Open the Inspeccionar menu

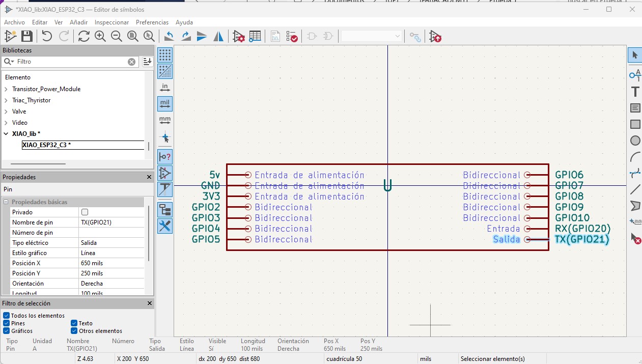point(112,22)
